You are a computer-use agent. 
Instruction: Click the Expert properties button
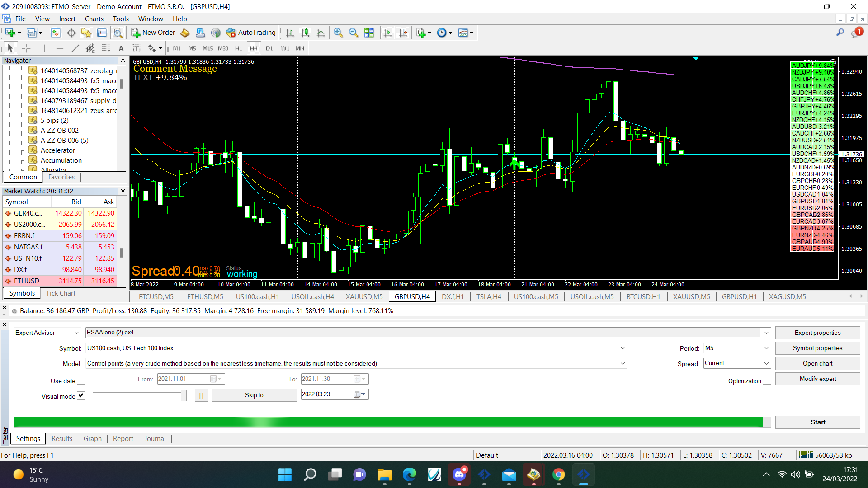817,333
